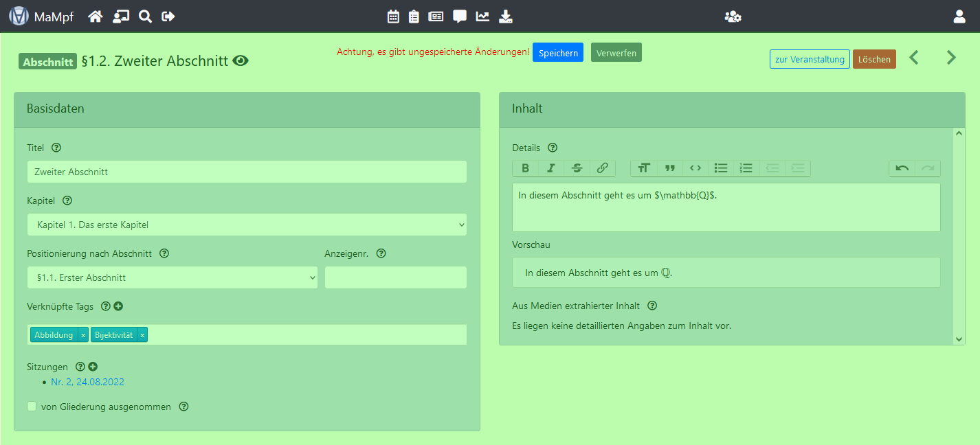Click the download icon in navbar

point(506,16)
